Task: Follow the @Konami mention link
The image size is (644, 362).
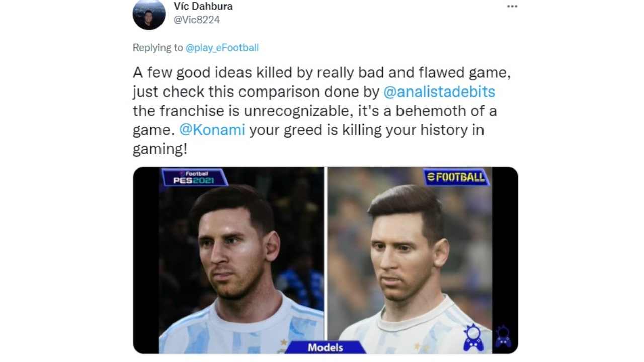Action: point(212,130)
